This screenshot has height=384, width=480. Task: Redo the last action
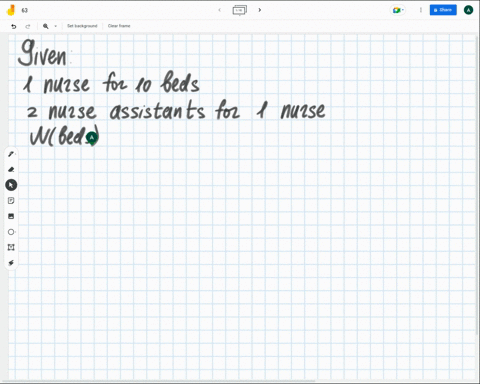click(28, 26)
